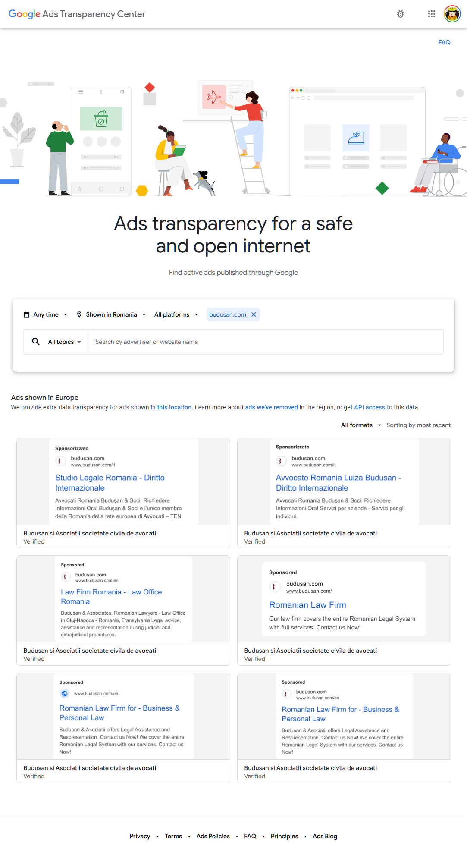The width and height of the screenshot is (467, 868).
Task: Open the Google apps grid
Action: 431,14
